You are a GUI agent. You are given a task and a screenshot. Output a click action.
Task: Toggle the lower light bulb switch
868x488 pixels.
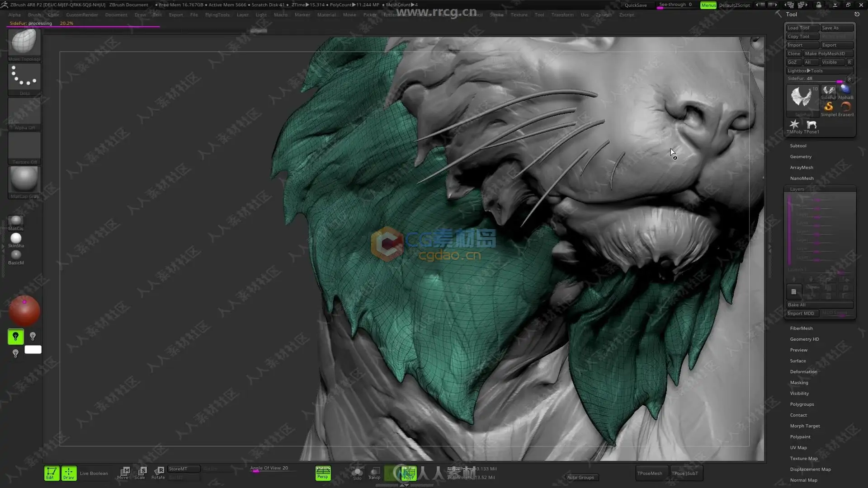pos(15,353)
